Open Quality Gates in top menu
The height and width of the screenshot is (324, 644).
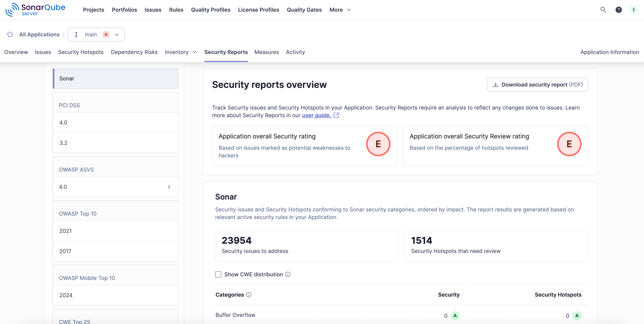coord(304,10)
